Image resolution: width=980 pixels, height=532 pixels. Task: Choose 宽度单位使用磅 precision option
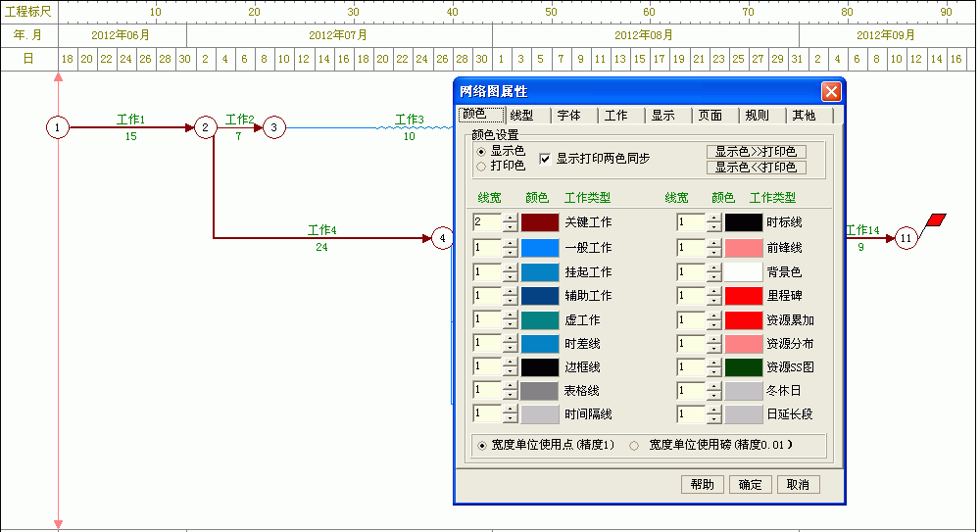click(x=634, y=445)
